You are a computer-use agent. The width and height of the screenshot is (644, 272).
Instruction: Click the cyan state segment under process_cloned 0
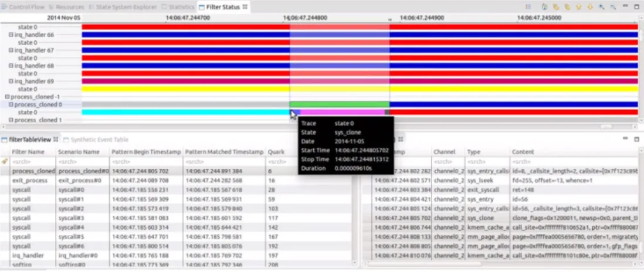point(186,112)
